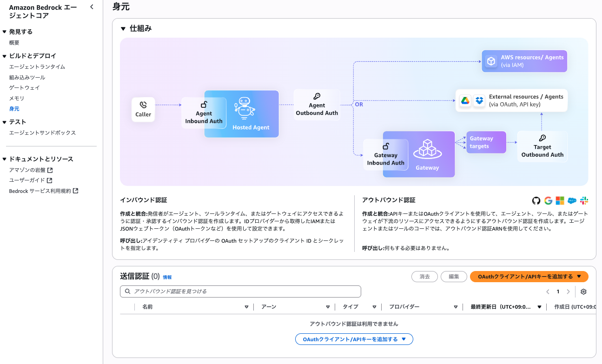Open メモリ in the sidebar
Viewport: 602px width, 364px height.
(17, 98)
